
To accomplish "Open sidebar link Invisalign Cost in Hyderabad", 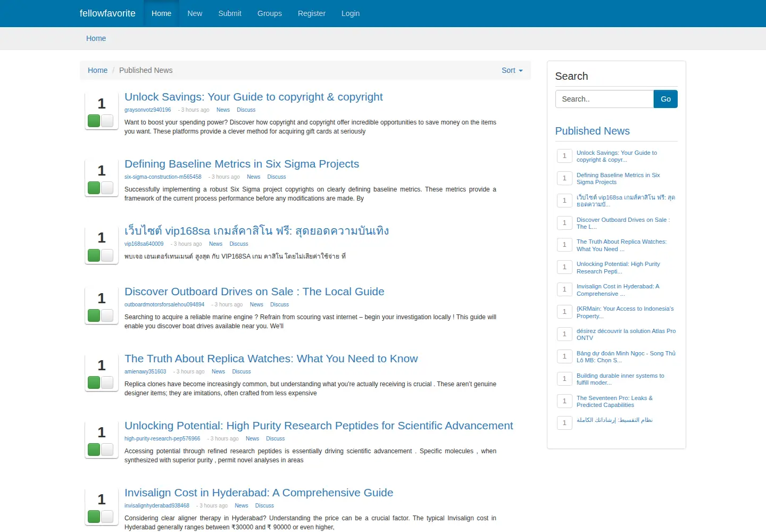I will [618, 290].
